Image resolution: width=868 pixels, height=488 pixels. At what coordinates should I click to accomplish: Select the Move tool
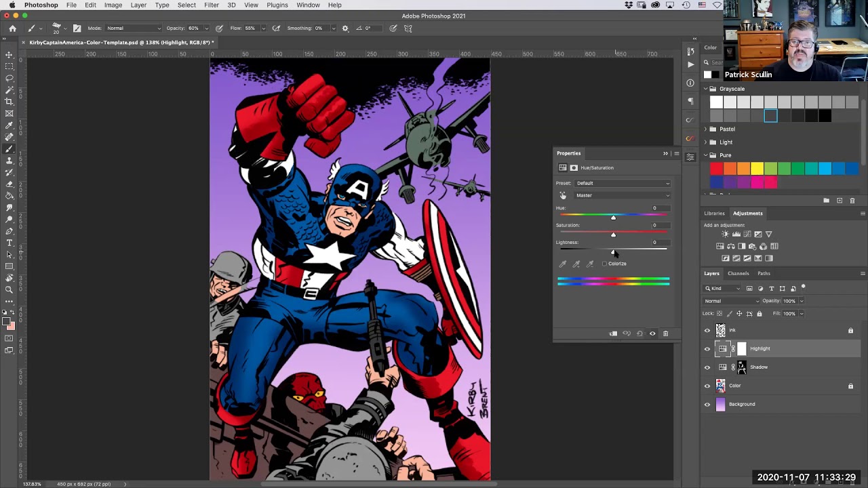(9, 54)
